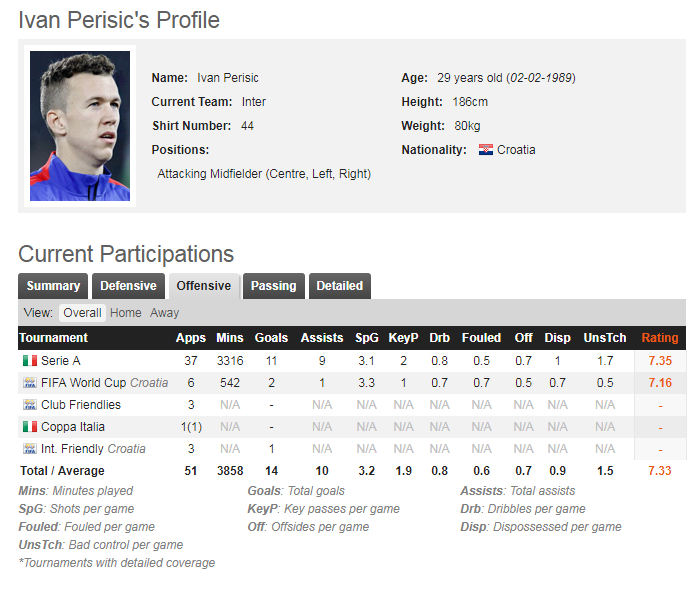Click the FIFA icon beside Int. Friendly
The height and width of the screenshot is (602, 688).
29,449
